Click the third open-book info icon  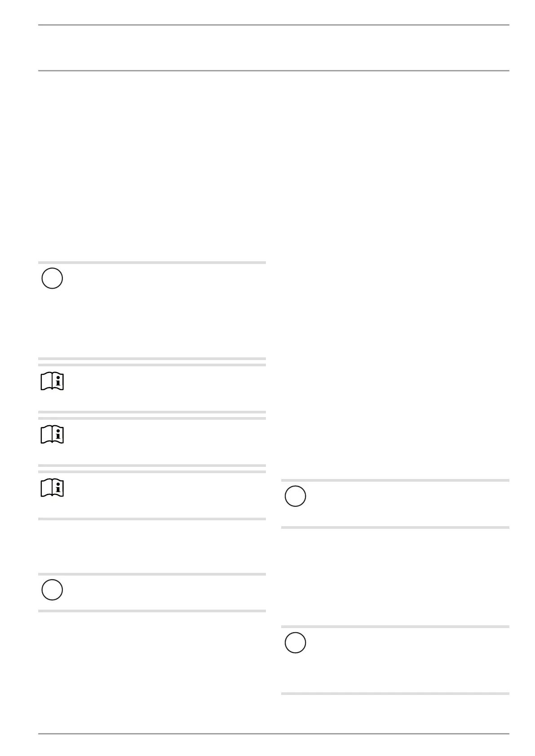click(52, 488)
